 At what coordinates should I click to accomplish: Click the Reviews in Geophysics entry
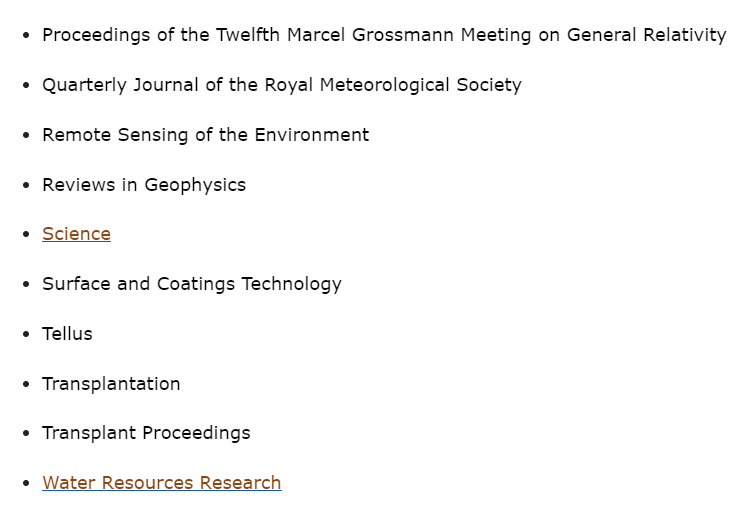point(143,185)
